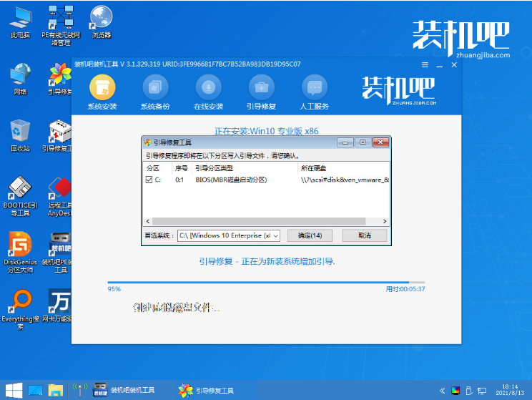Click the horizontal scrollbar thumb in partition list
The width and height of the screenshot is (532, 400).
coord(259,221)
